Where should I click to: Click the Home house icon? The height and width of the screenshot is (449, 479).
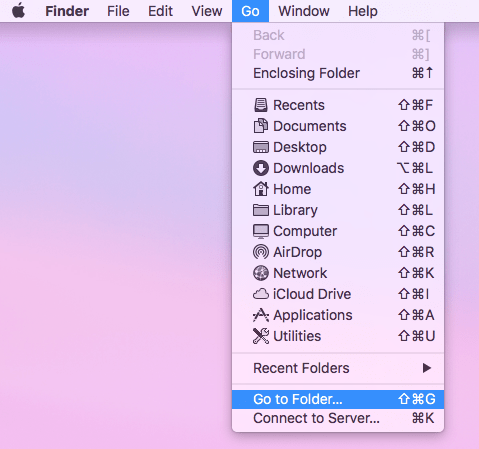point(261,189)
